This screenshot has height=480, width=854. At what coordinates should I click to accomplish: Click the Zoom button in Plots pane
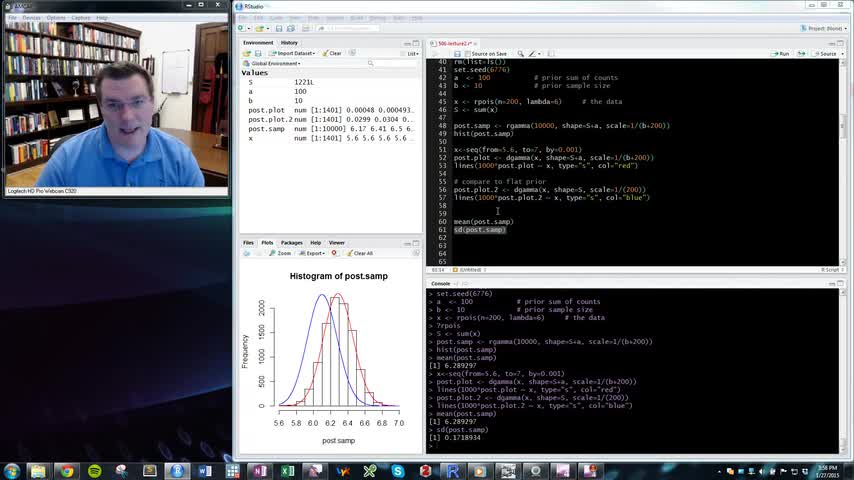pos(280,253)
